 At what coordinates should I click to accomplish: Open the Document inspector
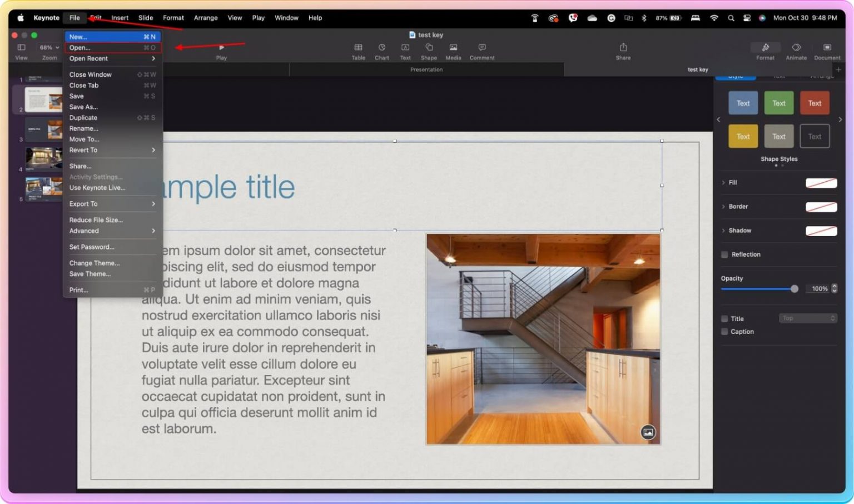[827, 50]
